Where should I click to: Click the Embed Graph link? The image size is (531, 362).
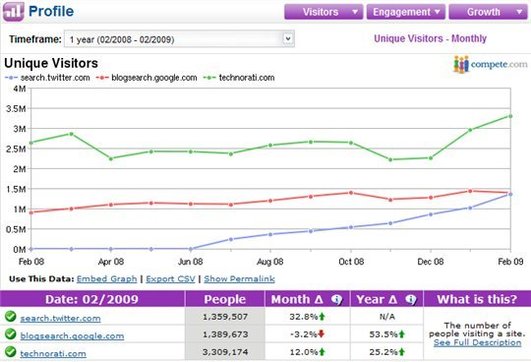point(107,279)
